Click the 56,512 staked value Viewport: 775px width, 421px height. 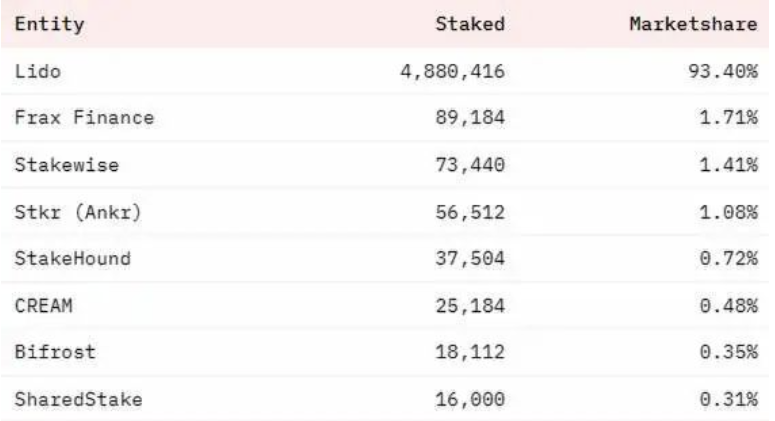470,212
